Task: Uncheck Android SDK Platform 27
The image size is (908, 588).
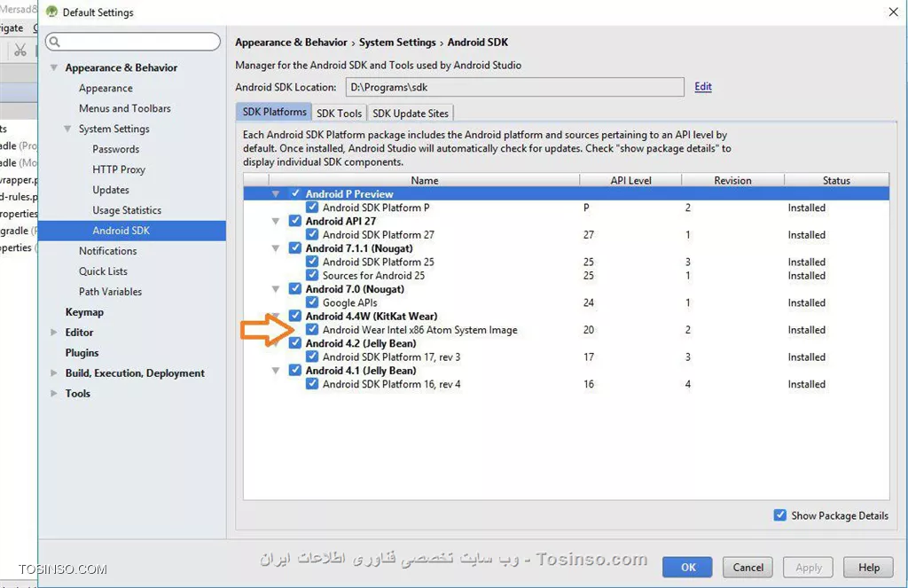Action: (312, 235)
